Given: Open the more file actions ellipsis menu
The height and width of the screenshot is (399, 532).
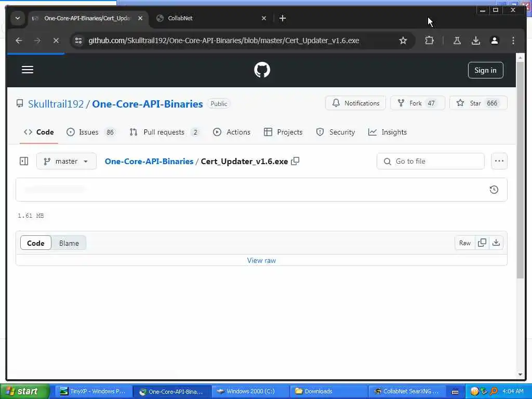Looking at the screenshot, I should [499, 161].
